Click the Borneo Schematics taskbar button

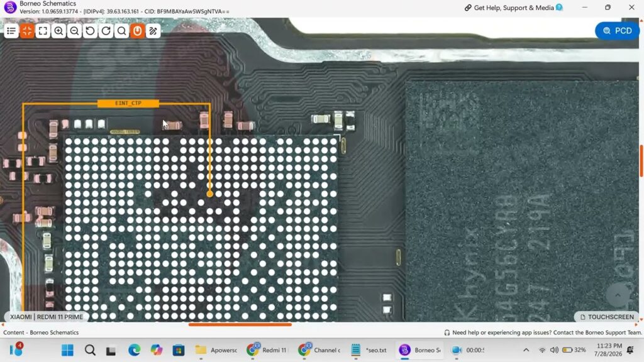[x=420, y=350]
